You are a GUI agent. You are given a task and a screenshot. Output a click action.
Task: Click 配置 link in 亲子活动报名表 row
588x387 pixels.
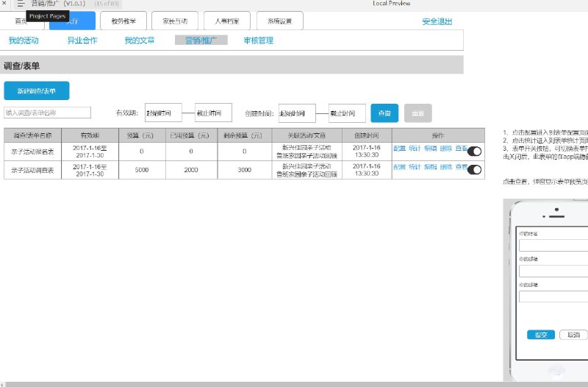point(399,149)
